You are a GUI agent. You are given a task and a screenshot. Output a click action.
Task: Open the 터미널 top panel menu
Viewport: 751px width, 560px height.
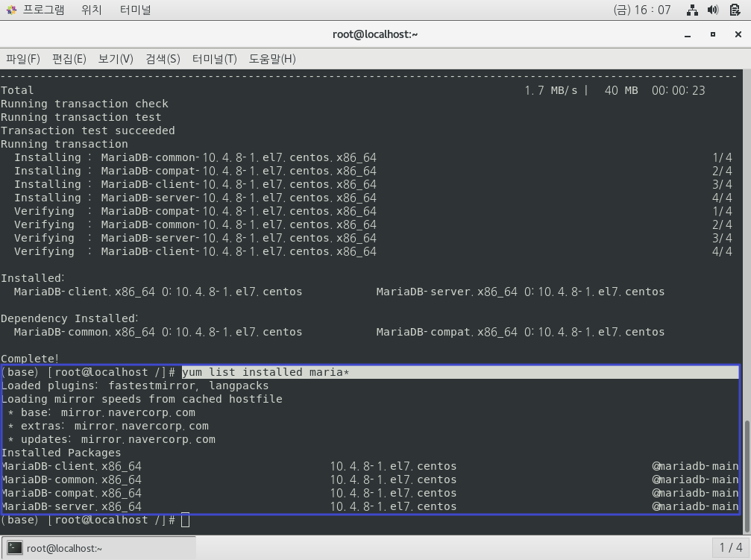click(x=135, y=10)
